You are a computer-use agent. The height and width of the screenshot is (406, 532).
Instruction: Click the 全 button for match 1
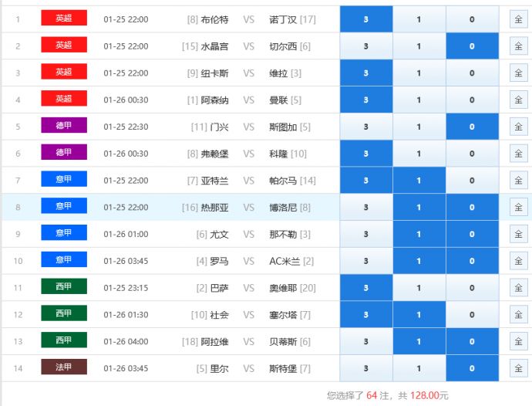[x=518, y=19]
